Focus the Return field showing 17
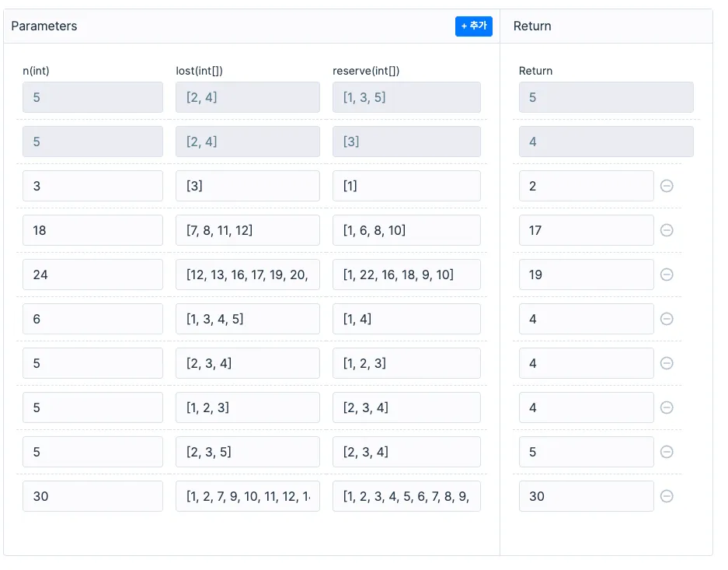This screenshot has height=570, width=728. 586,230
